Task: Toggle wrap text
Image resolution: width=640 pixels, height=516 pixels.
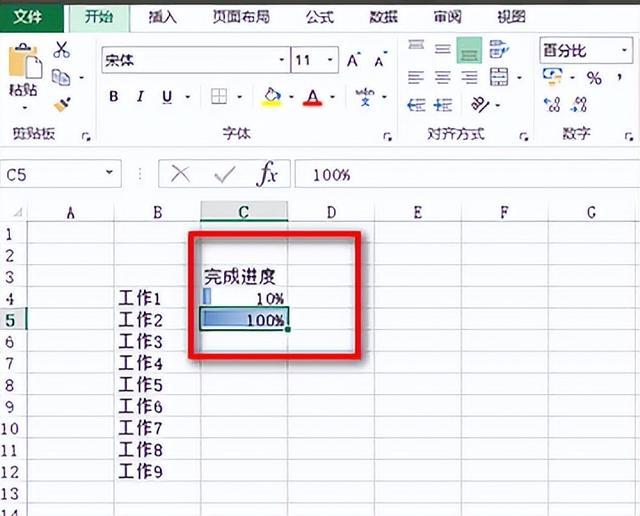Action: pos(499,49)
